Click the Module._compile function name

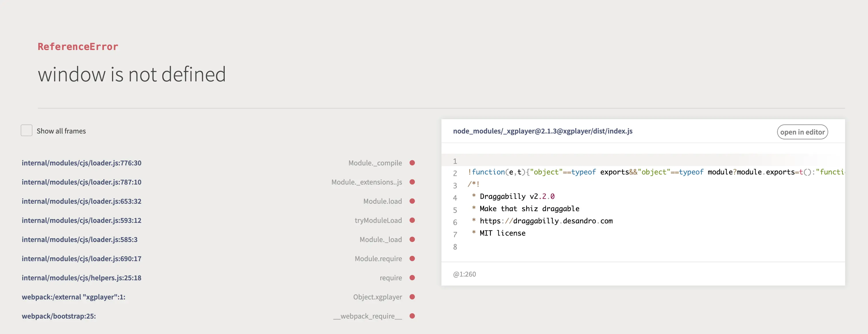tap(375, 163)
